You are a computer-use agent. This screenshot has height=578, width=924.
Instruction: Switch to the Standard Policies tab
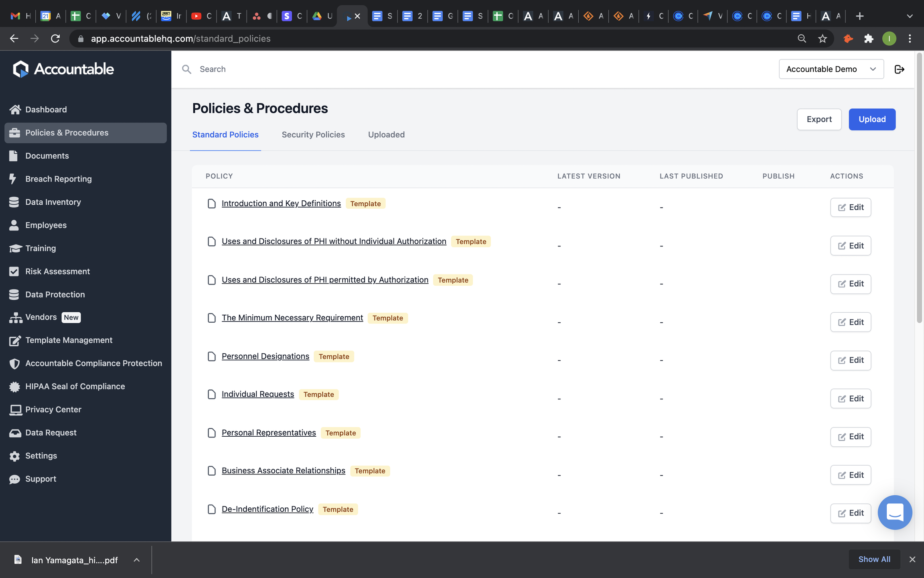point(225,135)
